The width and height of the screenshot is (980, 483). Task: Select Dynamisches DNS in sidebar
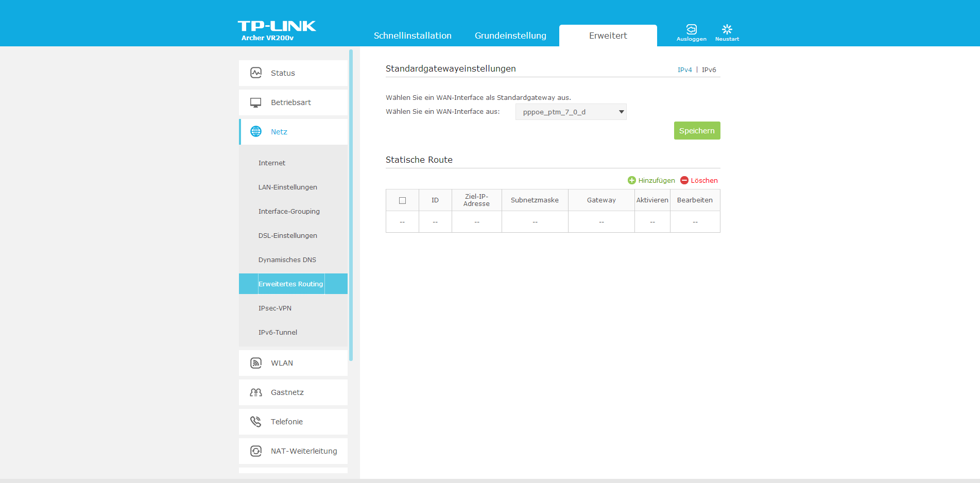(287, 260)
